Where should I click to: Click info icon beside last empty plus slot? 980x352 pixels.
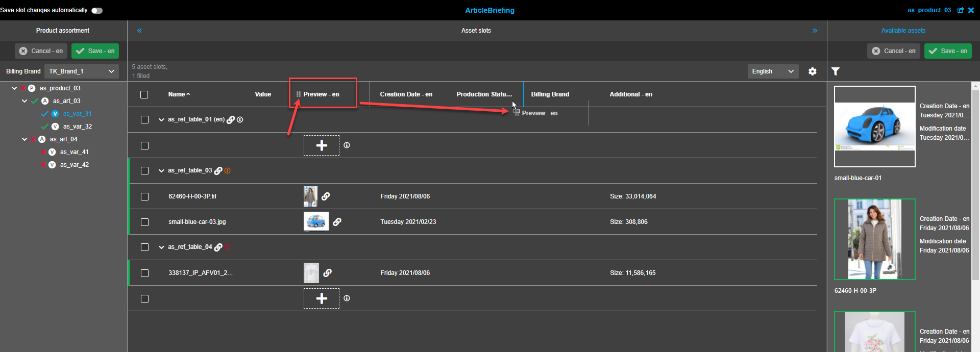[x=347, y=298]
